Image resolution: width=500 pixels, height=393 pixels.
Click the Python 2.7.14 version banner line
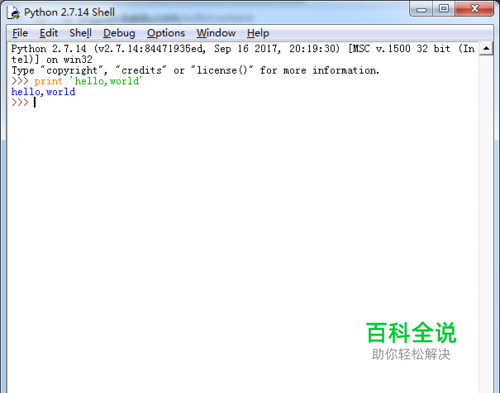(x=243, y=49)
